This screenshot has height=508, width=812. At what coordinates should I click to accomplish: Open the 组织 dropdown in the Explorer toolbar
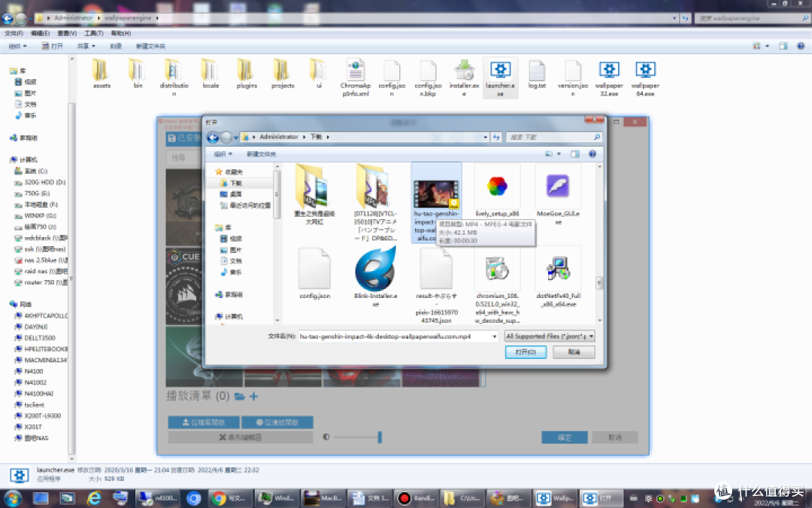pyautogui.click(x=17, y=46)
